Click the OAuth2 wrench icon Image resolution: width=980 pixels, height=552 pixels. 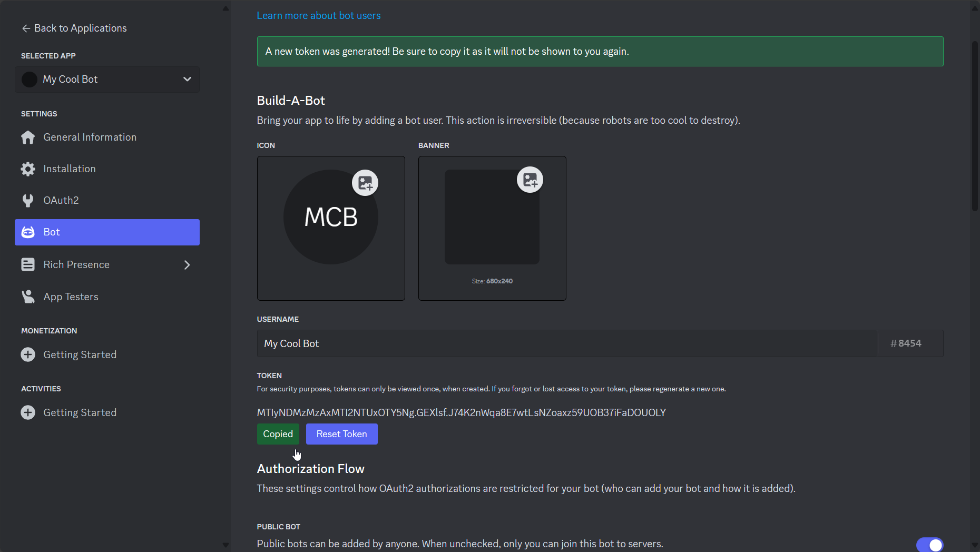point(28,201)
